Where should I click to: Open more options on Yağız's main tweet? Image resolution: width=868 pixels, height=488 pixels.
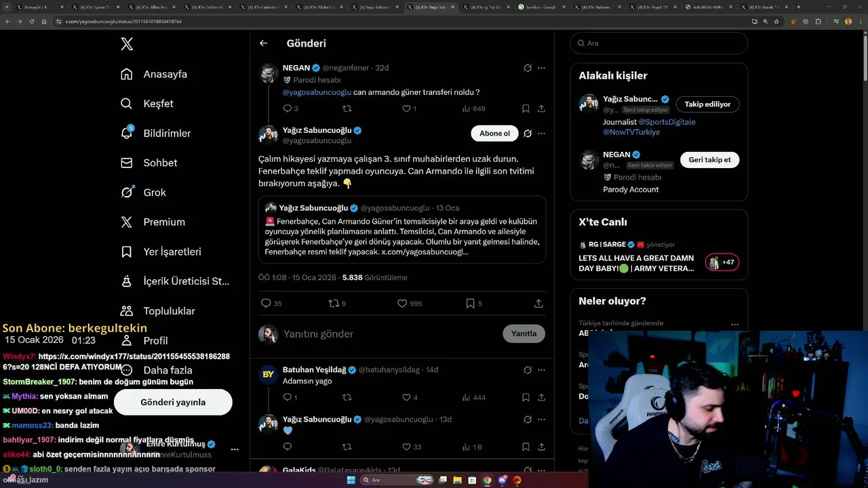point(541,134)
